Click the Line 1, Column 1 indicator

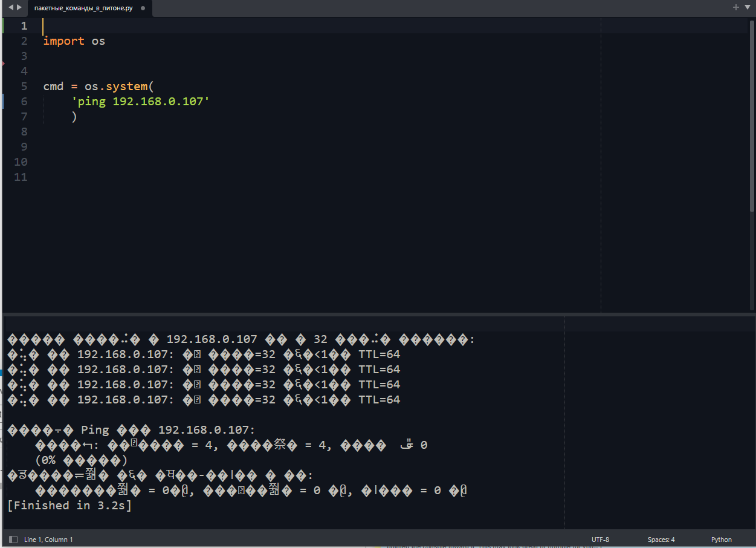(48, 540)
